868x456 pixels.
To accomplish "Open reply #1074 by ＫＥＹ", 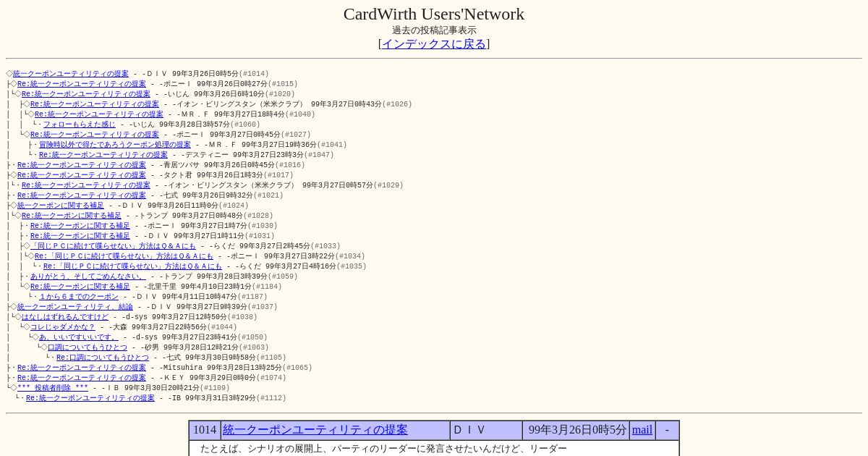I will pyautogui.click(x=82, y=378).
